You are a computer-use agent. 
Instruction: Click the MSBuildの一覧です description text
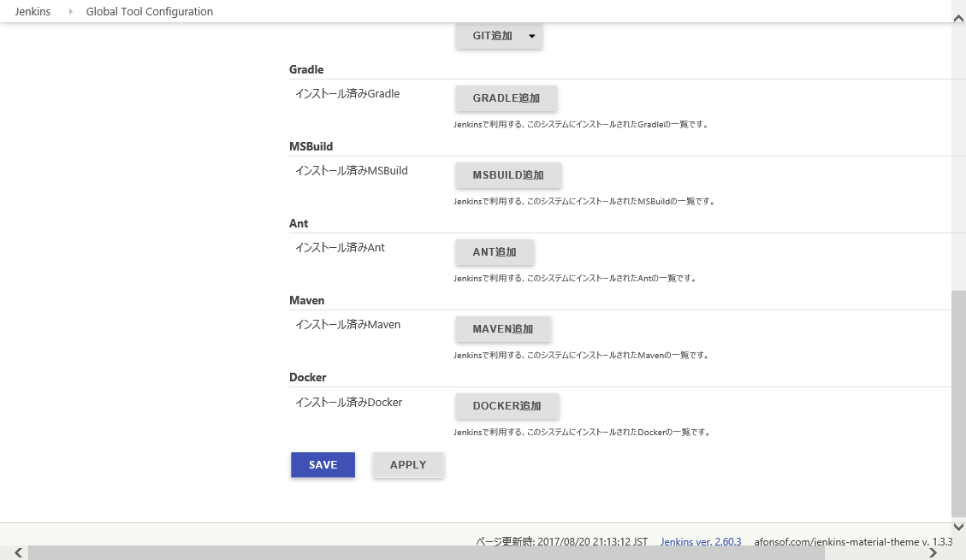coord(584,201)
